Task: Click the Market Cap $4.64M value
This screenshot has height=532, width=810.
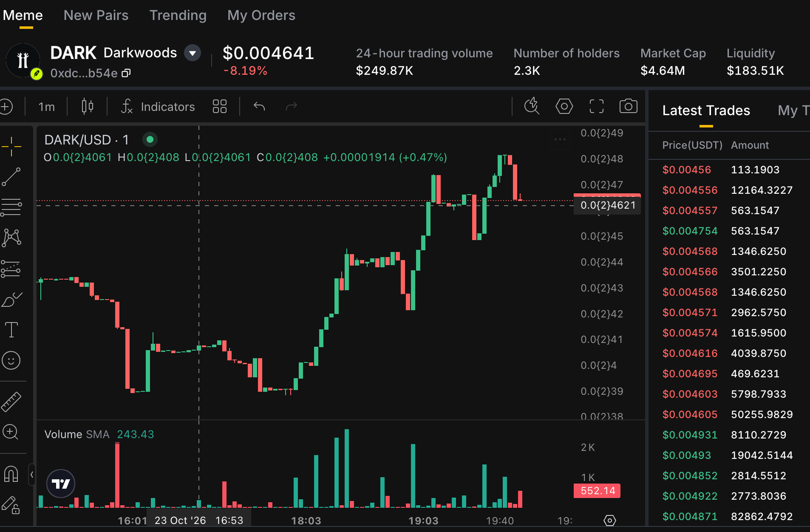Action: click(663, 71)
